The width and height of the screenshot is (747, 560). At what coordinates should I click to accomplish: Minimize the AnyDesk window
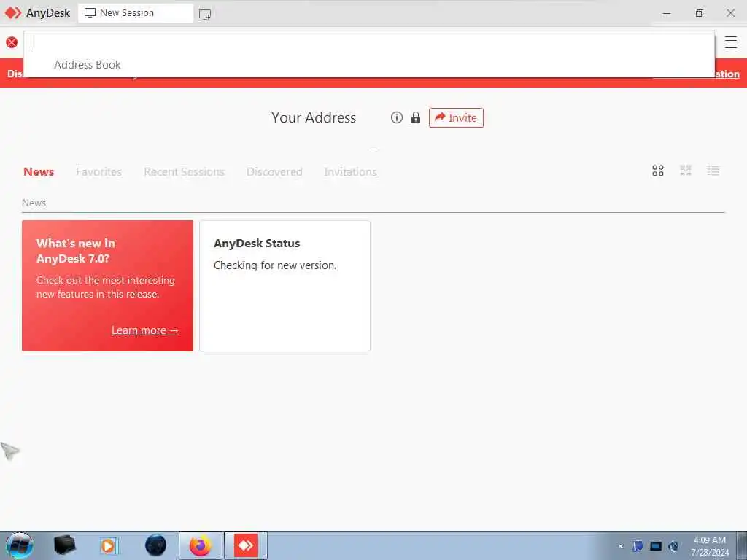[x=667, y=13]
